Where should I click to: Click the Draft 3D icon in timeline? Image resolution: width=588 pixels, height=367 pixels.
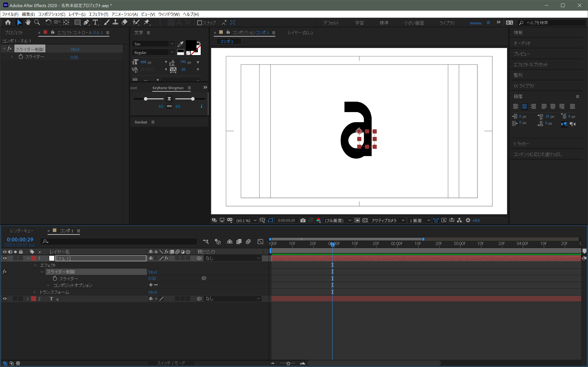(218, 241)
